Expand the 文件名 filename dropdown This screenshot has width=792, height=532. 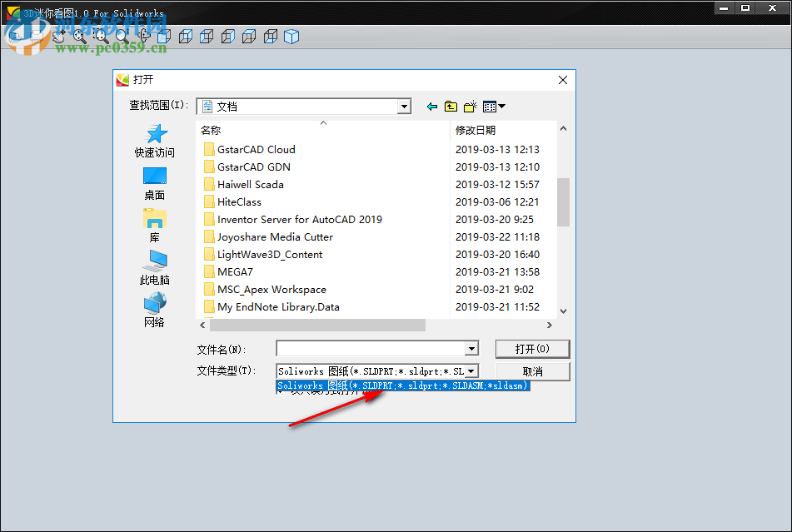click(x=472, y=348)
